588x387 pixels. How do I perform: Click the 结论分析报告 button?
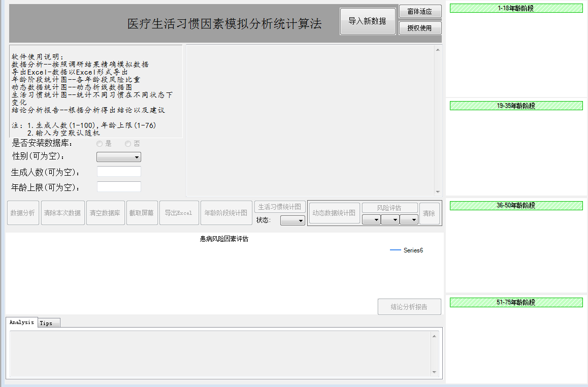(x=409, y=307)
